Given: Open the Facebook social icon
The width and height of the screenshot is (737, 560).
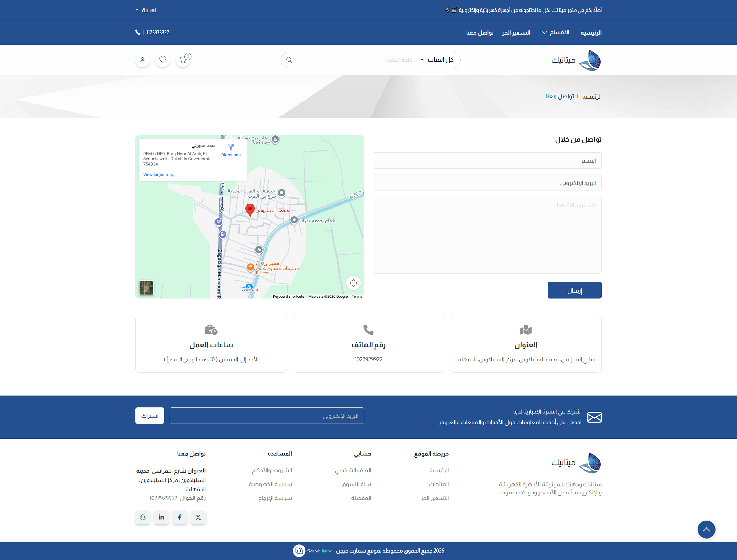Looking at the screenshot, I should click(180, 517).
